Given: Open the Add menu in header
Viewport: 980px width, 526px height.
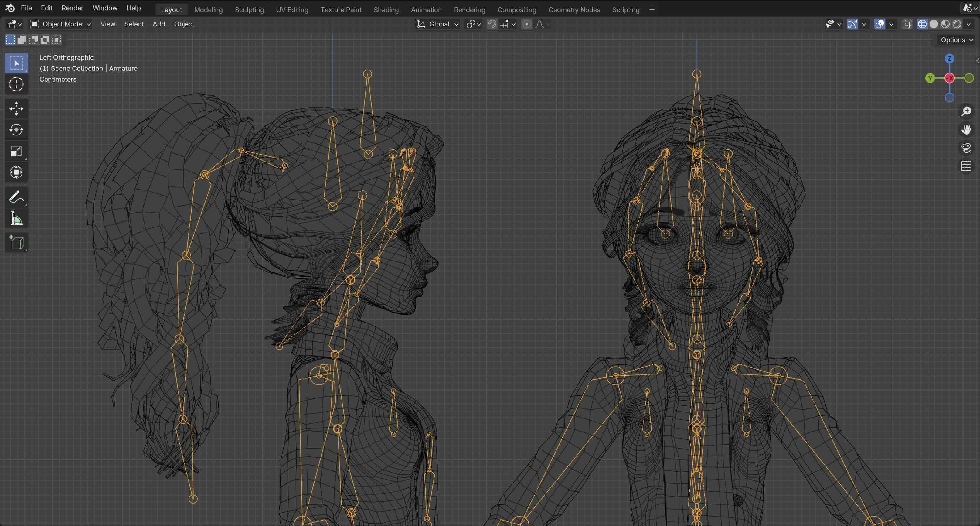Looking at the screenshot, I should [x=159, y=24].
